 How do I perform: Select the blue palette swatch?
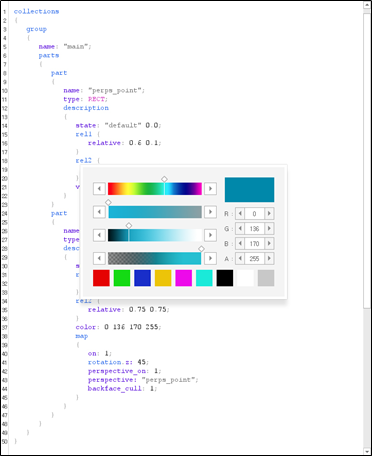click(142, 278)
